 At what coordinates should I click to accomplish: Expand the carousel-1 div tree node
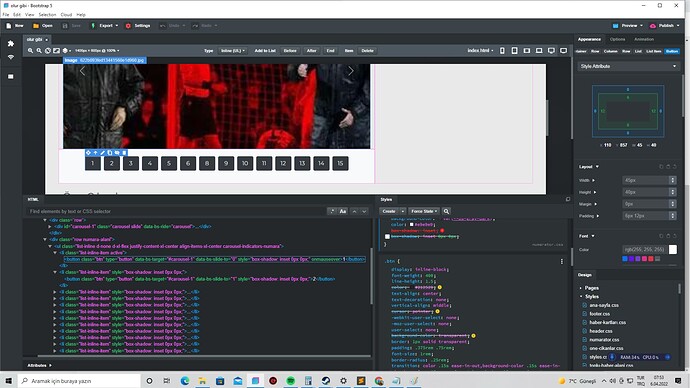click(x=50, y=227)
